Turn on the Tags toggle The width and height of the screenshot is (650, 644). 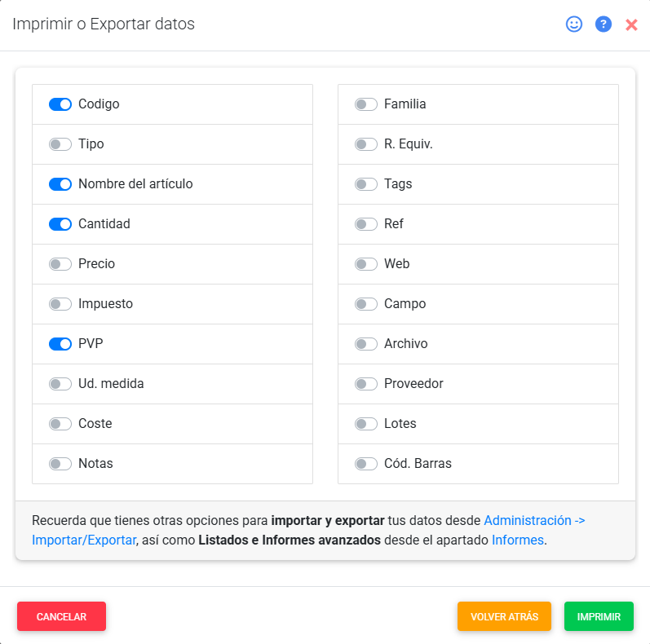366,184
